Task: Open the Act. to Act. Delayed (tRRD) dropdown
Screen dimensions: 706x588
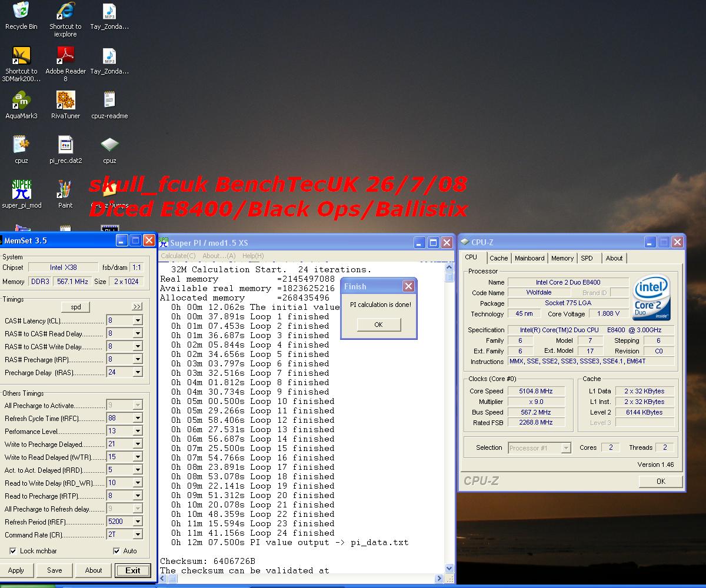Action: [x=138, y=470]
